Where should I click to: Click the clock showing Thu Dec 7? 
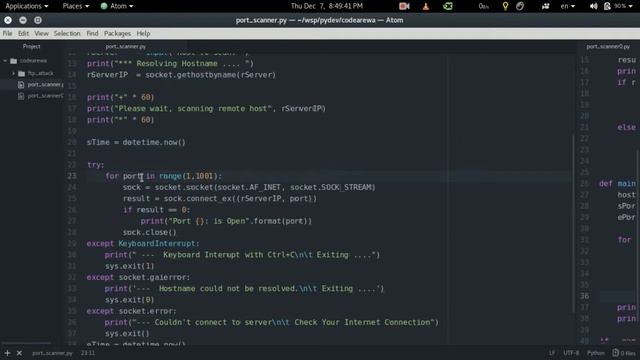pyautogui.click(x=327, y=6)
